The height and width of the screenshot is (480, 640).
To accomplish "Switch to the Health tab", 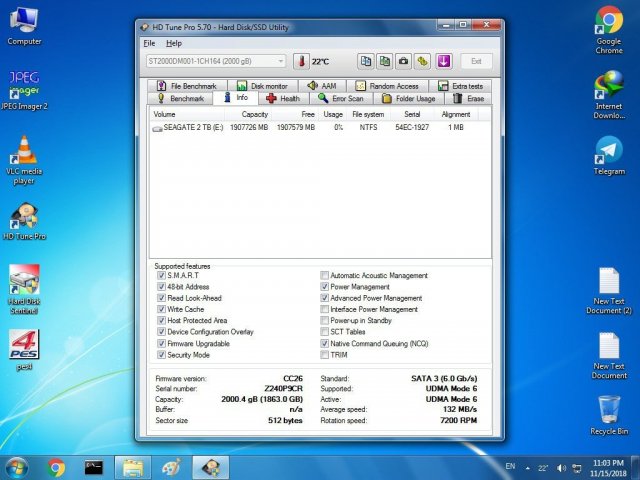I will pyautogui.click(x=283, y=99).
